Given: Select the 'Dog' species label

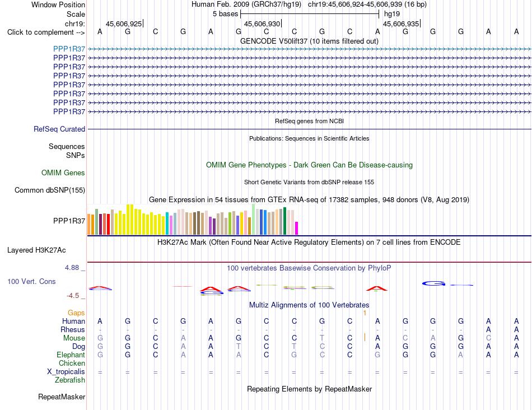Looking at the screenshot, I should coord(78,346).
